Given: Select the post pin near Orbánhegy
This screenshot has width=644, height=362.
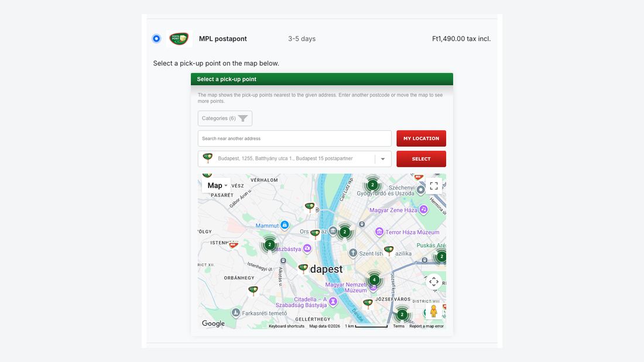Looking at the screenshot, I should (x=253, y=291).
